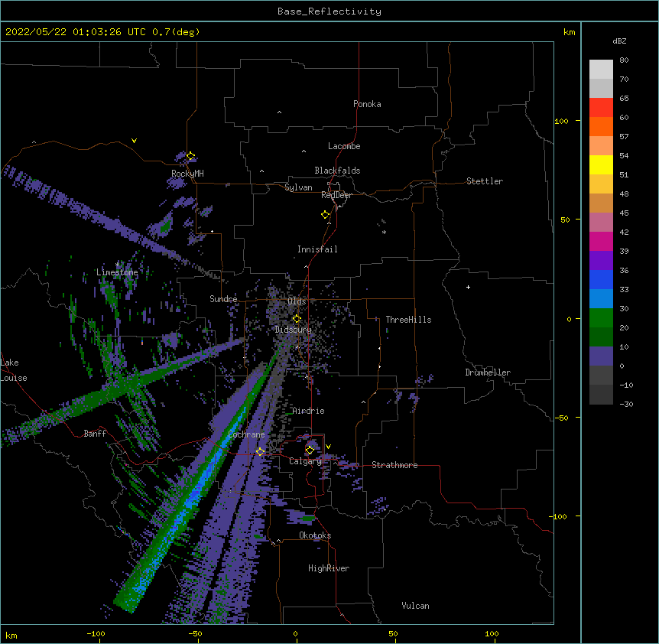The height and width of the screenshot is (644, 659).
Task: Click the Lacombe city label
Action: pos(344,146)
